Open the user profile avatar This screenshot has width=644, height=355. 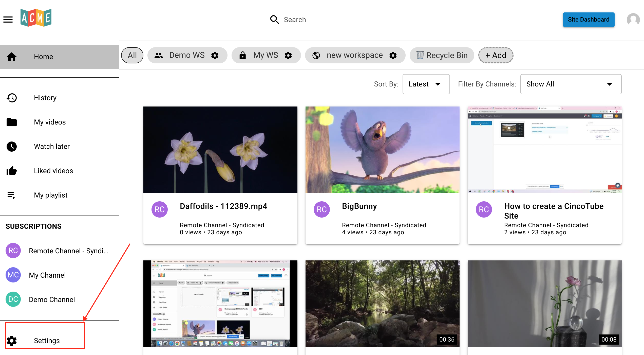[633, 20]
